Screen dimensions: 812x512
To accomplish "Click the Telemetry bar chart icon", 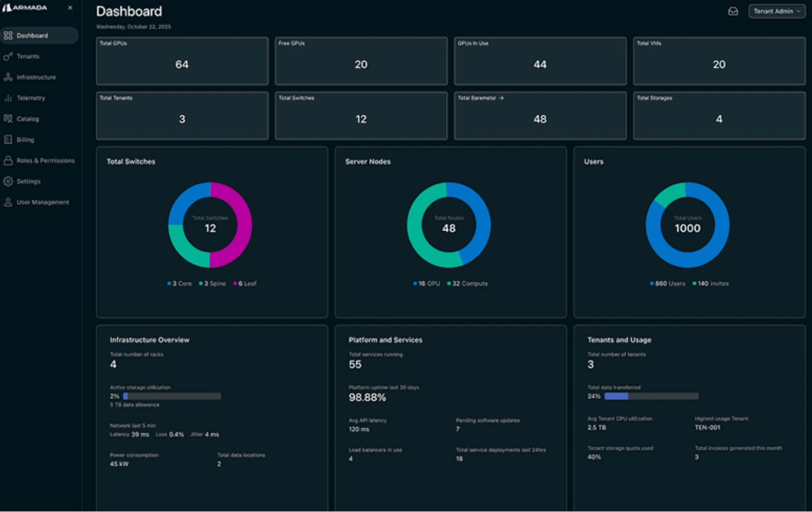I will [8, 98].
